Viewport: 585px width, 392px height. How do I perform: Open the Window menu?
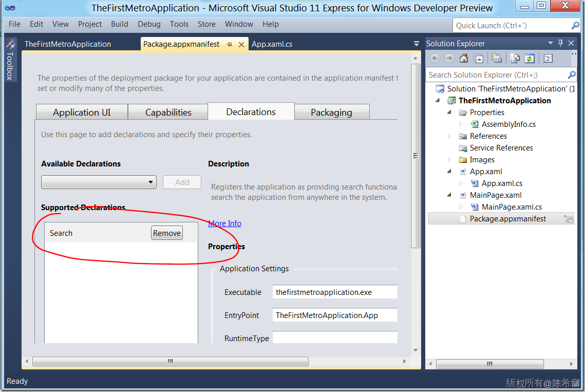pos(239,24)
